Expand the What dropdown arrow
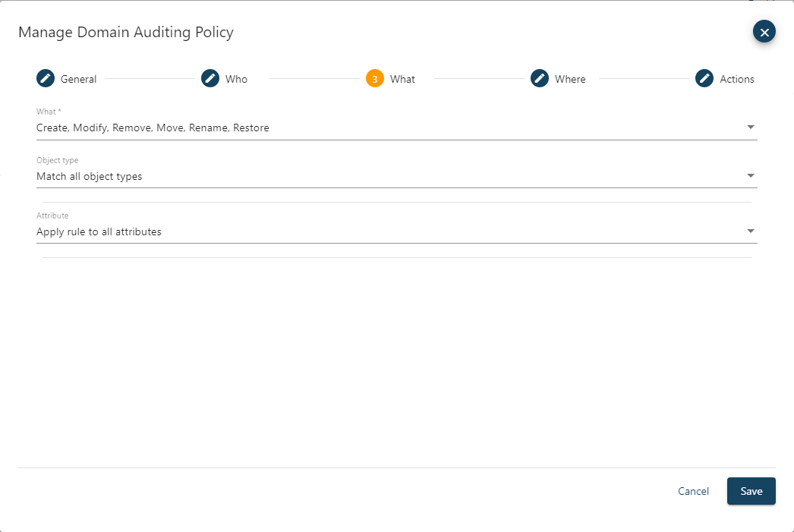794x532 pixels. coord(751,127)
